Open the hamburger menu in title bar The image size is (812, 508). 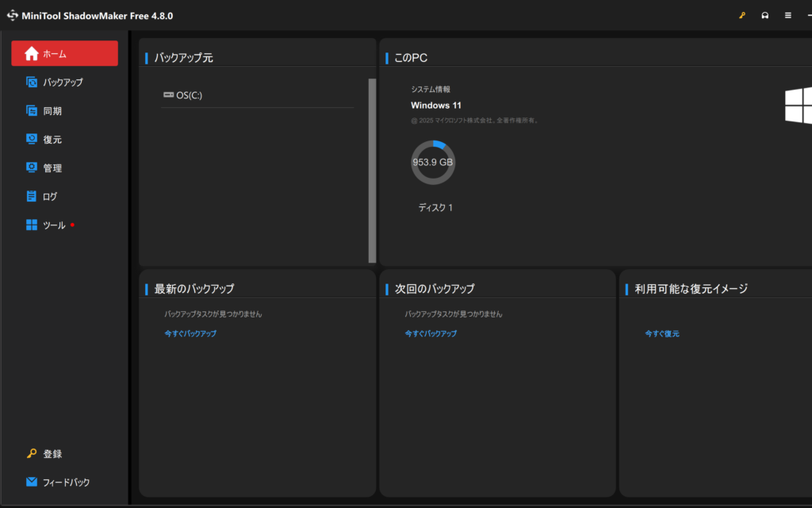787,15
